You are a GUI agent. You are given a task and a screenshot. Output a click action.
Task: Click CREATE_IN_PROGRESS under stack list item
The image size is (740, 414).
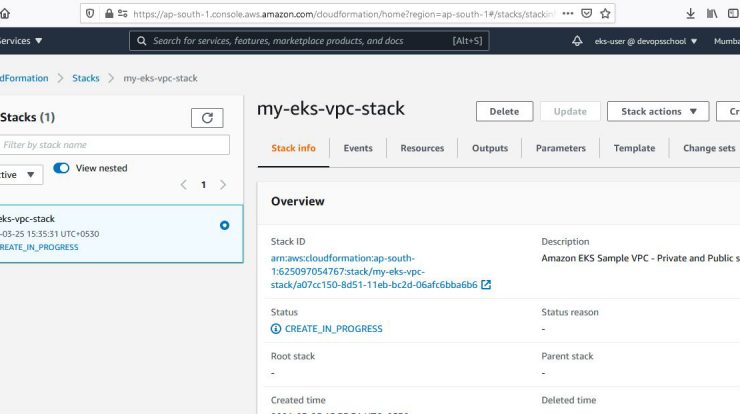[x=39, y=247]
